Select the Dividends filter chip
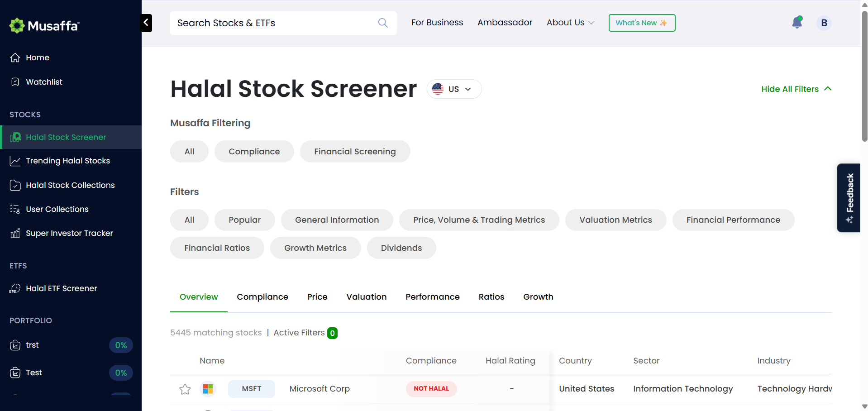 (x=401, y=248)
